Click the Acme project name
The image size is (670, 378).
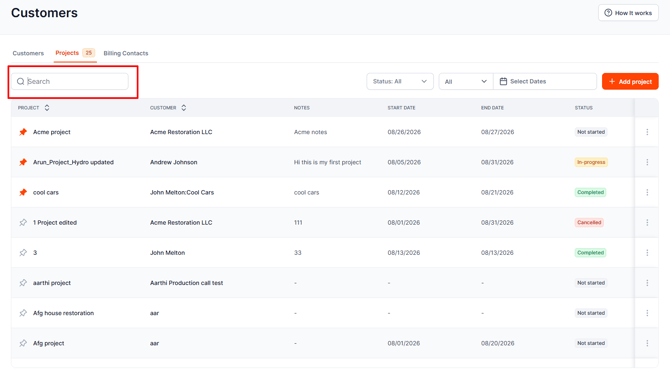click(52, 132)
